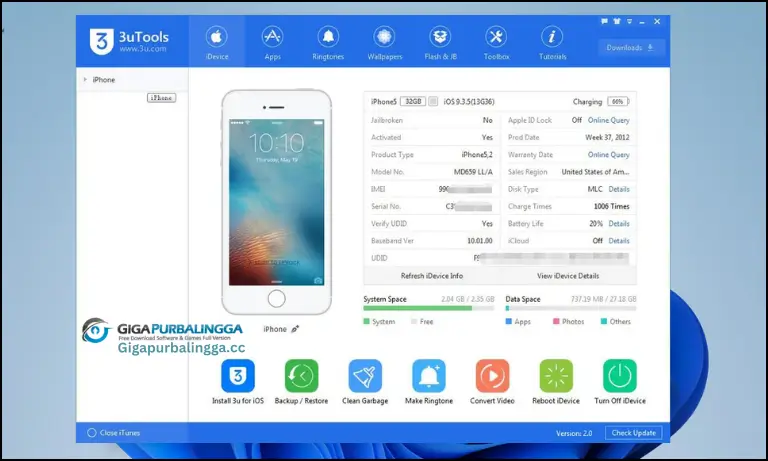
Task: Run the Clean Garbage tool
Action: [x=365, y=376]
